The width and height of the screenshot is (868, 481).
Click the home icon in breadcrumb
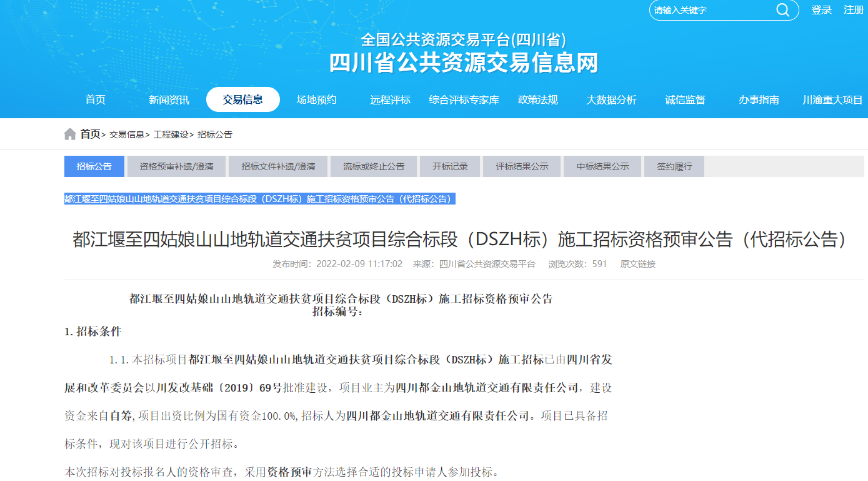[70, 134]
